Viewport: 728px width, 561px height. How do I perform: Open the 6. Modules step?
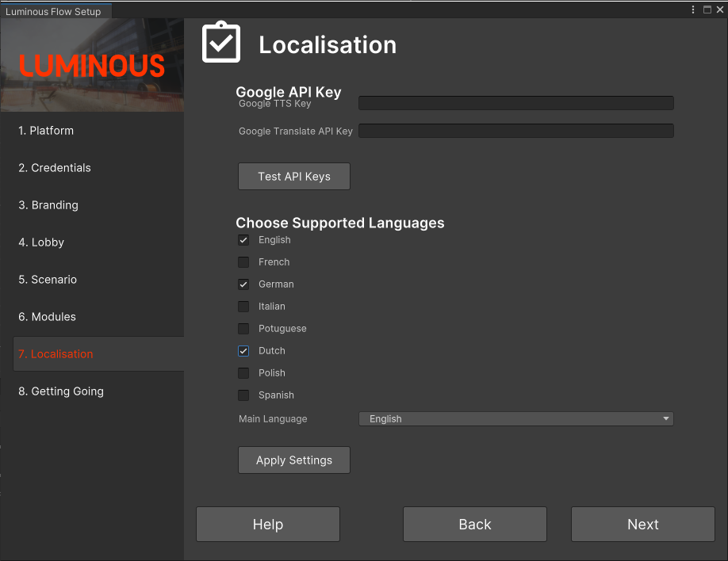pyautogui.click(x=48, y=317)
